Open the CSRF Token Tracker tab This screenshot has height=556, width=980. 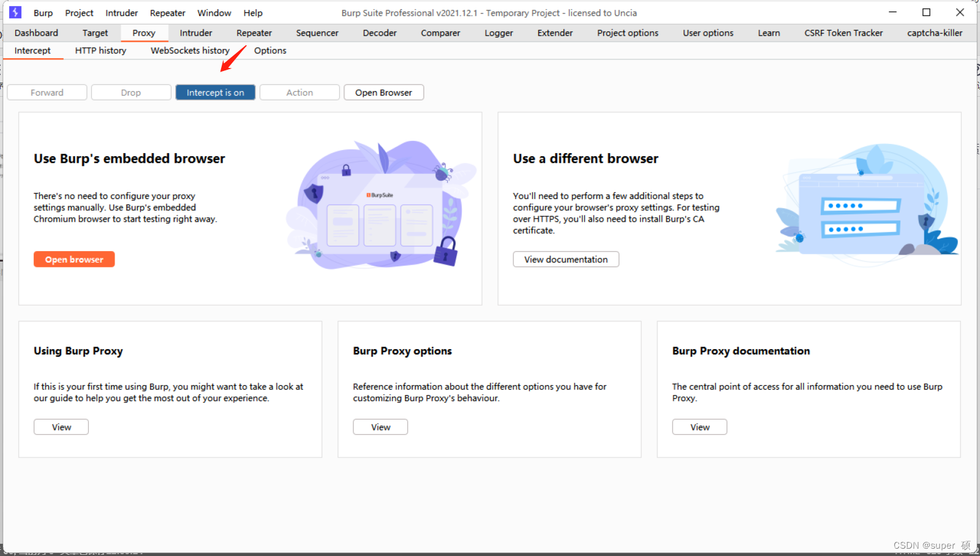pyautogui.click(x=843, y=33)
